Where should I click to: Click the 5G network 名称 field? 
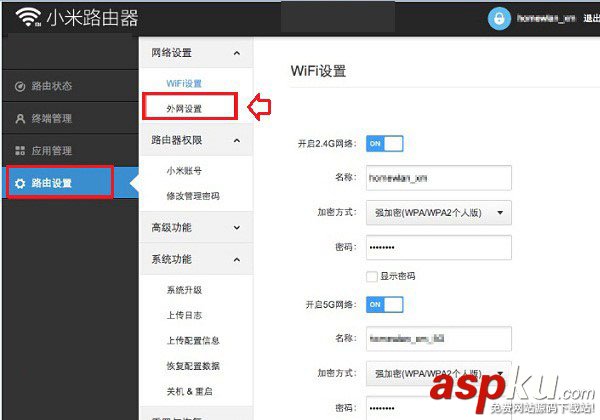439,339
